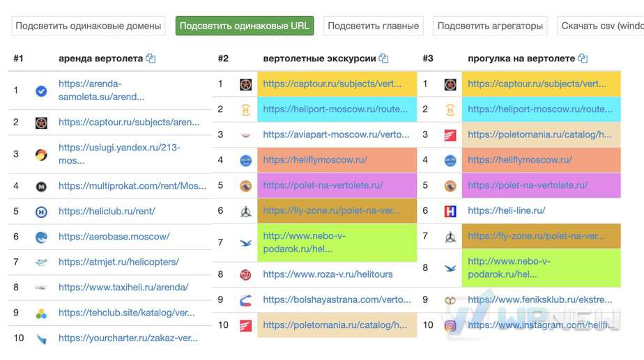Open atmjet.ru/helicopters/ link
The image size is (644, 360).
pyautogui.click(x=118, y=262)
